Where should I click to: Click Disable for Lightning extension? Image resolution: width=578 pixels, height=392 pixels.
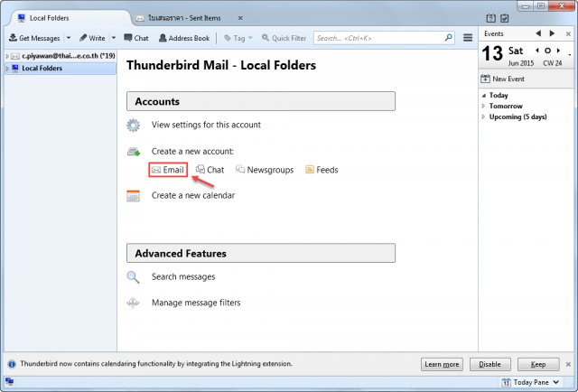pos(489,364)
